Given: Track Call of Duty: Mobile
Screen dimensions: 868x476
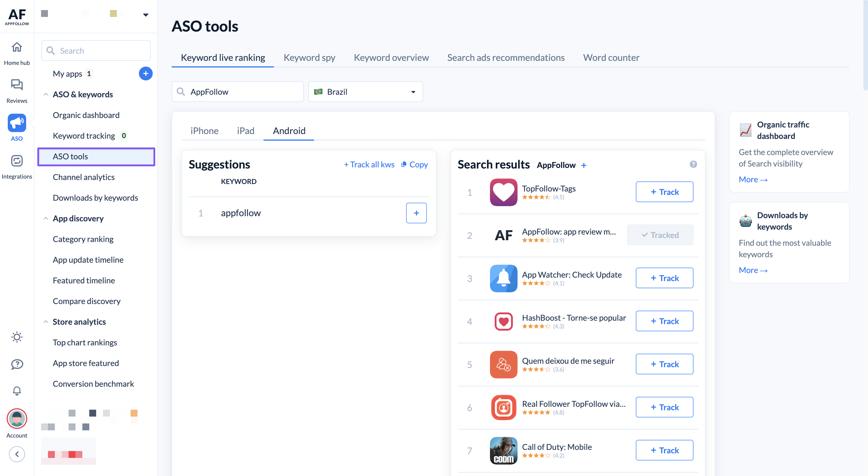Looking at the screenshot, I should click(664, 450).
